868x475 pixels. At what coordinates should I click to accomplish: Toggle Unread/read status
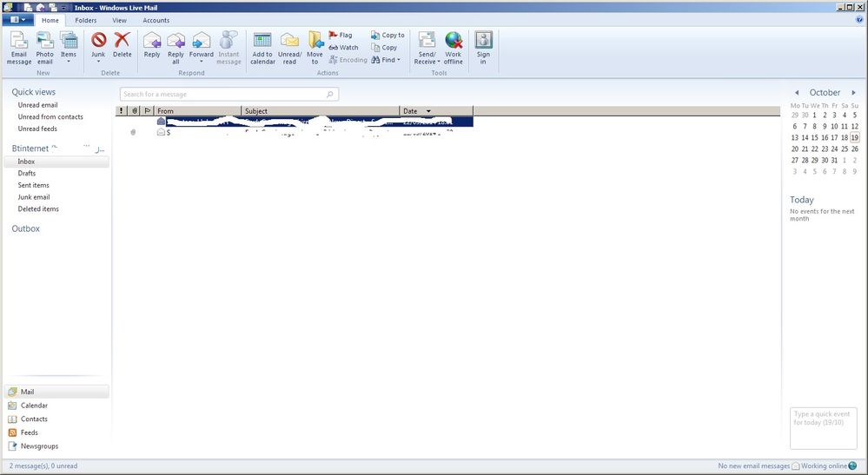pyautogui.click(x=289, y=49)
